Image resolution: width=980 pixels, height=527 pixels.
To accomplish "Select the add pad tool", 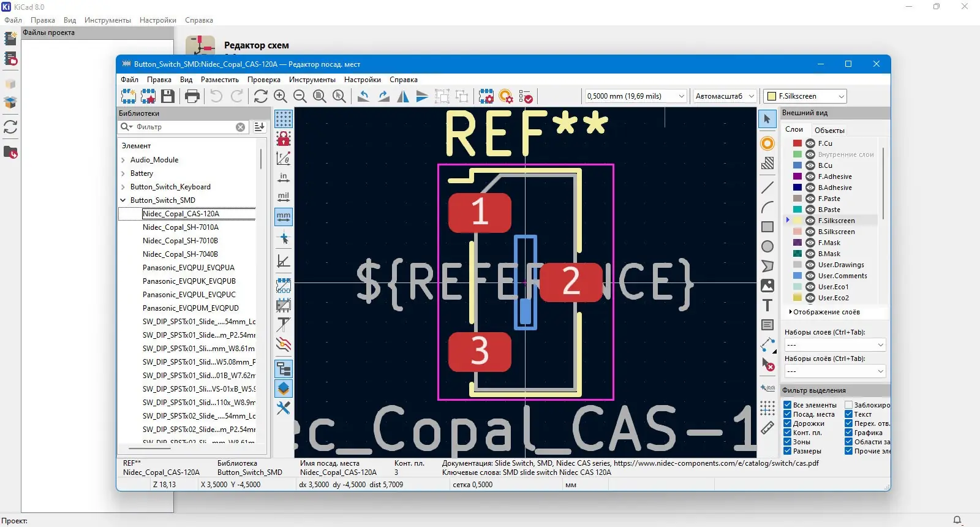I will 767,143.
